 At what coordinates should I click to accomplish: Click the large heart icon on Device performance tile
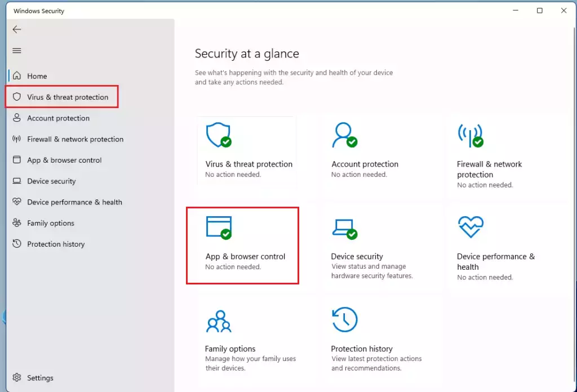471,227
